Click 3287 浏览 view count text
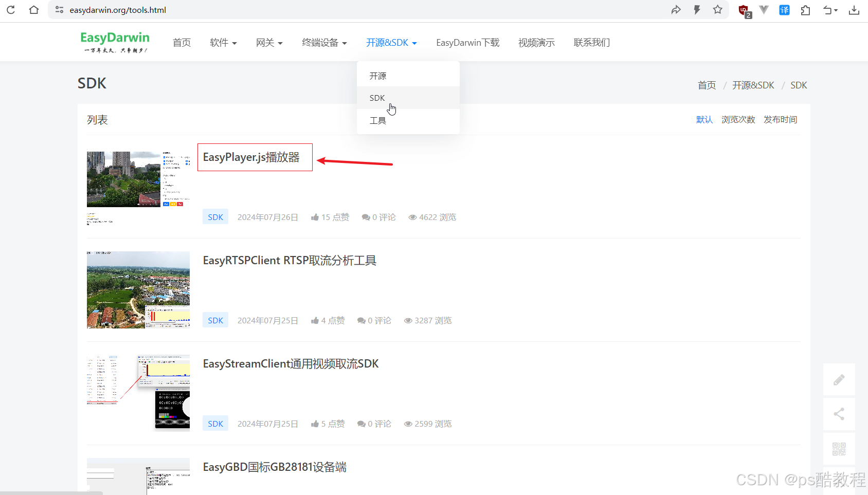The image size is (868, 495). pyautogui.click(x=433, y=321)
